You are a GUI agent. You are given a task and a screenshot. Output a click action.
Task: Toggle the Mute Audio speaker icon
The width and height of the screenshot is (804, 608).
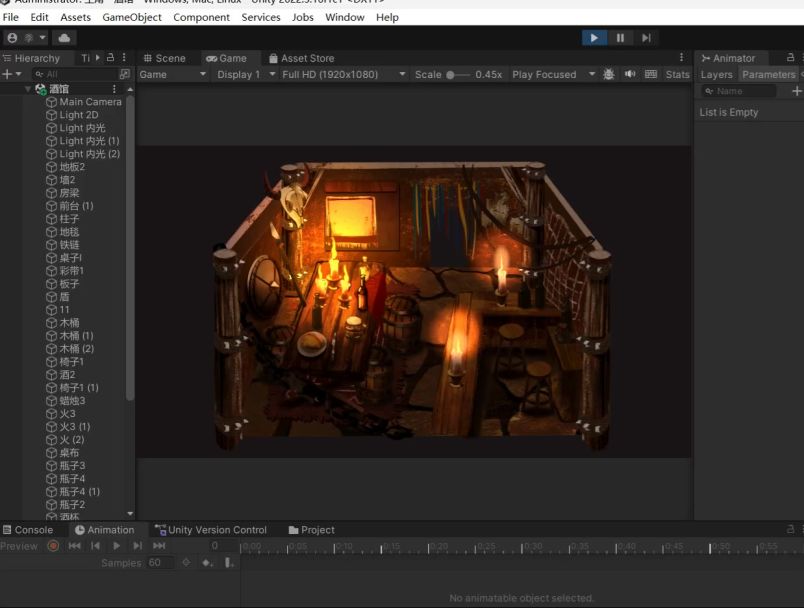pos(630,74)
